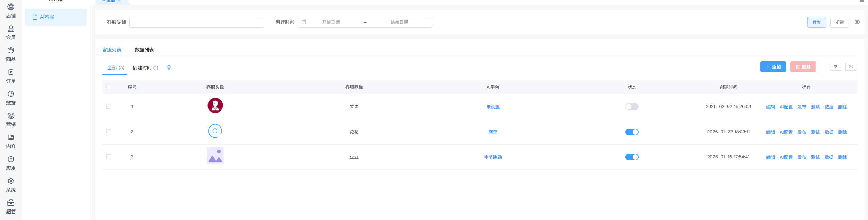The width and height of the screenshot is (868, 220).
Task: Click the gear icon beside 创建时间 filter tab
Action: pyautogui.click(x=169, y=68)
